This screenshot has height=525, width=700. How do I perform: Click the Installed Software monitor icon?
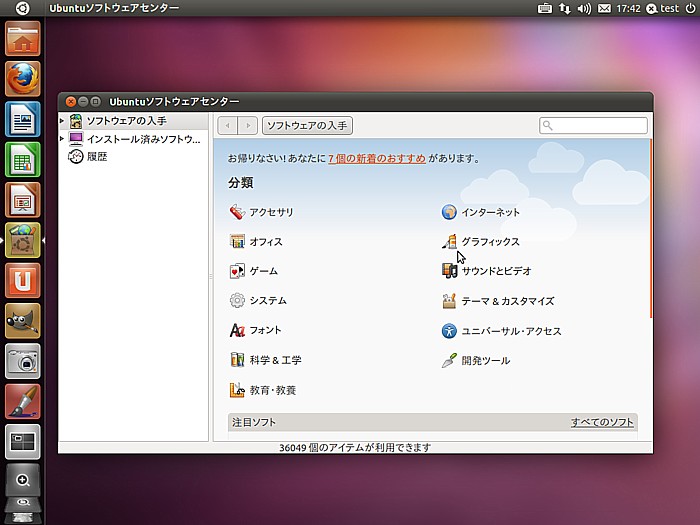pos(76,139)
